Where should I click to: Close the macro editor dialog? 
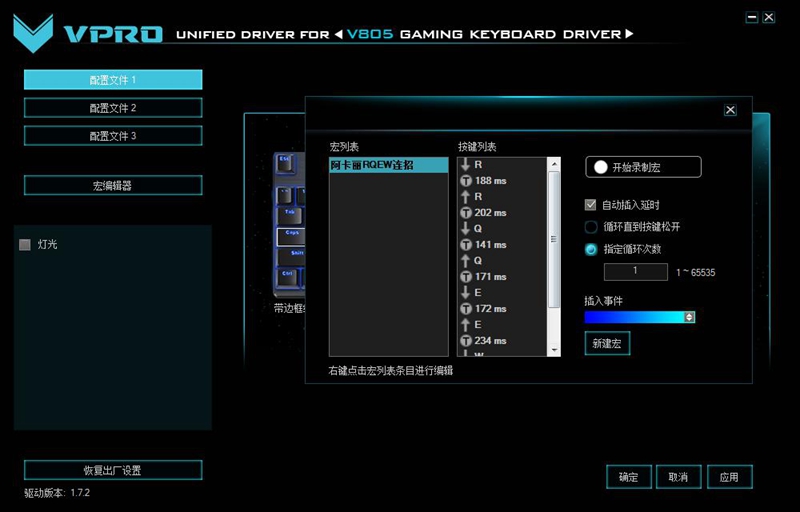tap(730, 110)
